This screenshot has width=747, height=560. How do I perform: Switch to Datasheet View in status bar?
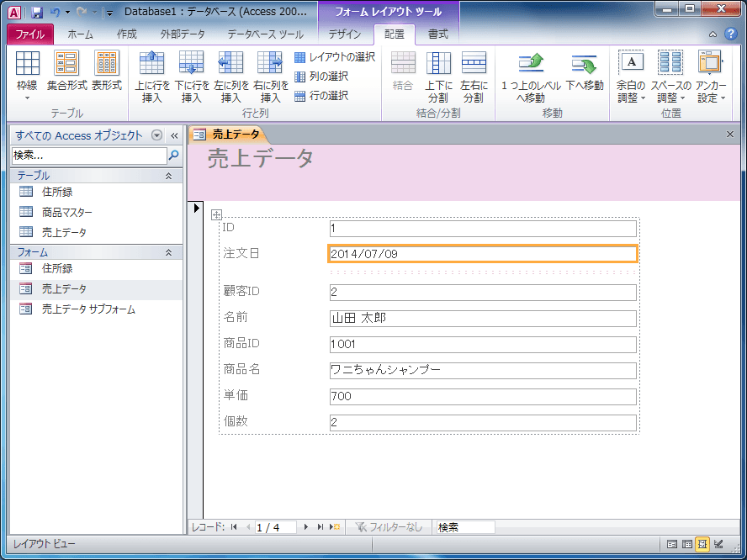[x=687, y=544]
